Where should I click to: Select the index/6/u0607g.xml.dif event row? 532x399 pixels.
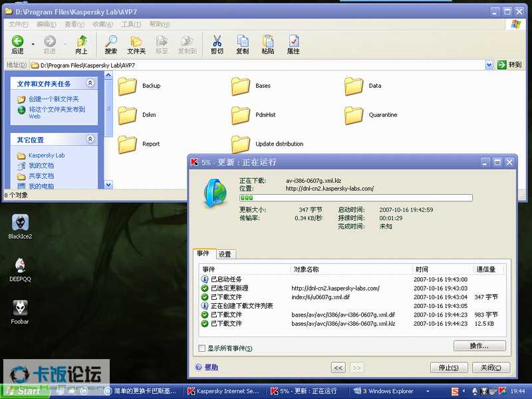coord(352,297)
